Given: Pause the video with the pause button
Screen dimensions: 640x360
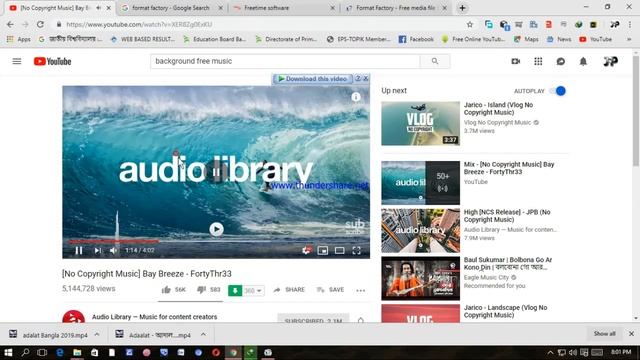Looking at the screenshot, I should coord(79,250).
